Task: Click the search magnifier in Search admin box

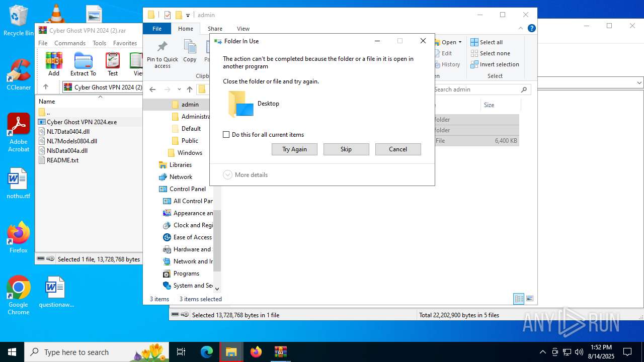Action: [x=524, y=89]
